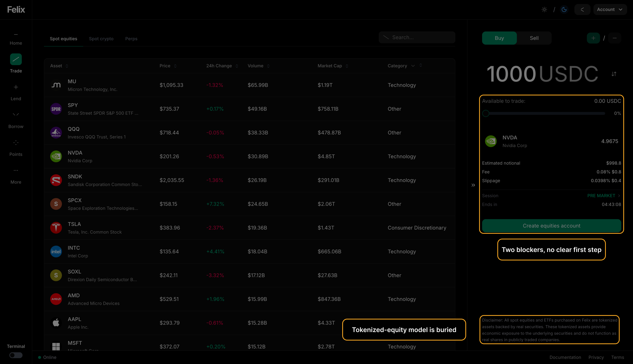
Task: Click the minus button in order panel
Action: click(x=615, y=38)
